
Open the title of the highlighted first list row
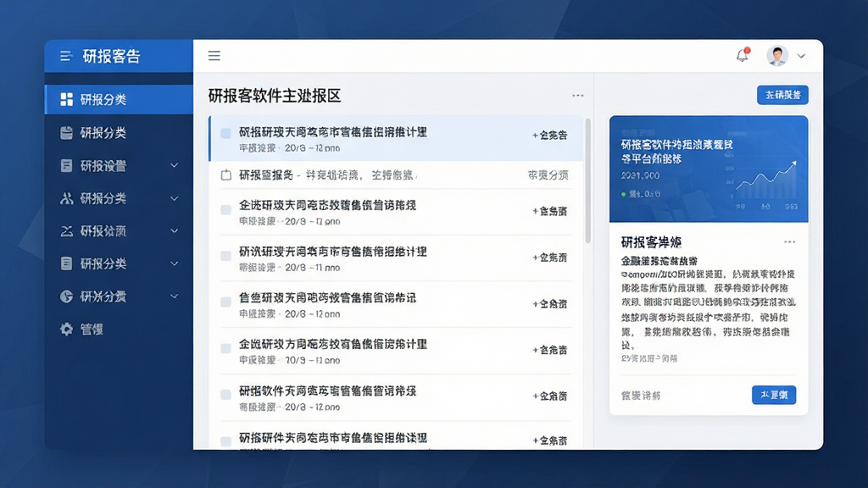(x=332, y=132)
